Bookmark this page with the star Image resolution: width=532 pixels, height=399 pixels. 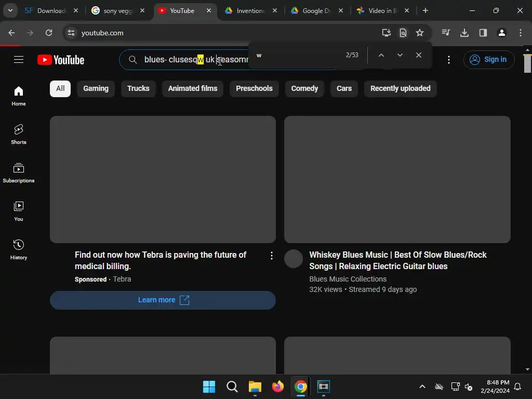[420, 33]
